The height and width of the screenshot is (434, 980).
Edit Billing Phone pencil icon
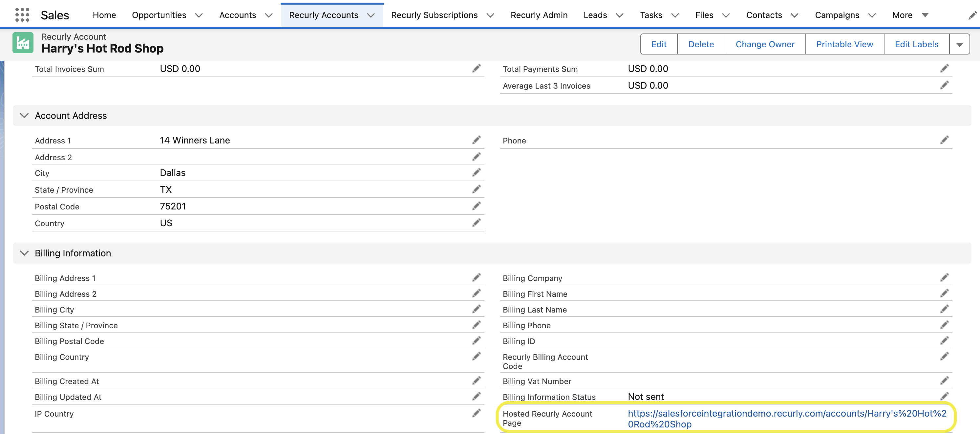[944, 325]
